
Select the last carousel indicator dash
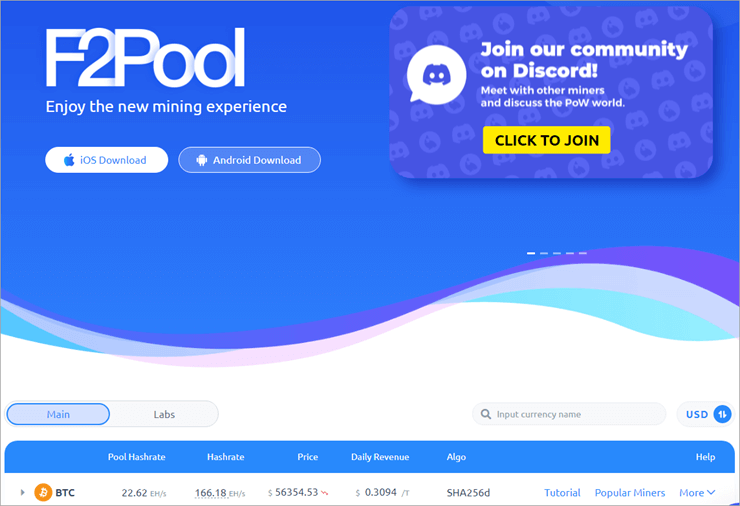(x=583, y=253)
